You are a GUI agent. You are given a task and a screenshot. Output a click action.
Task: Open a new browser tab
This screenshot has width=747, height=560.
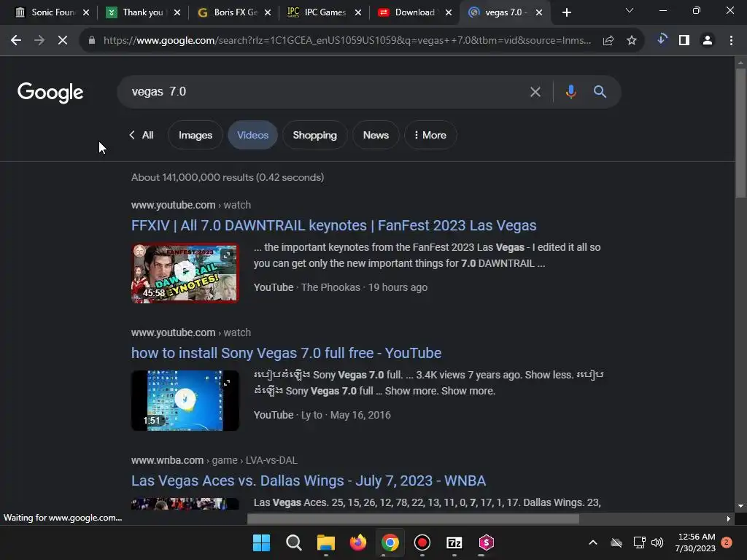pyautogui.click(x=566, y=13)
